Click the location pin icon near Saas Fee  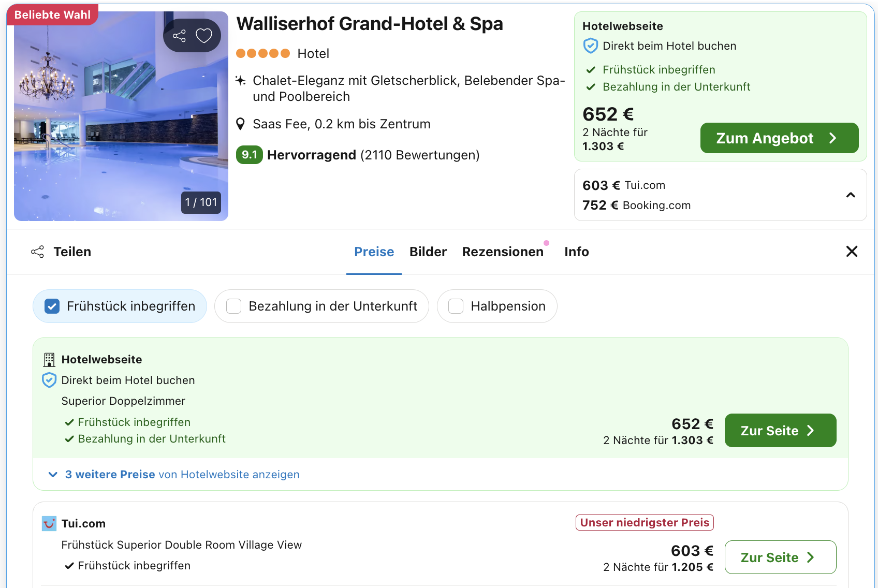tap(240, 124)
